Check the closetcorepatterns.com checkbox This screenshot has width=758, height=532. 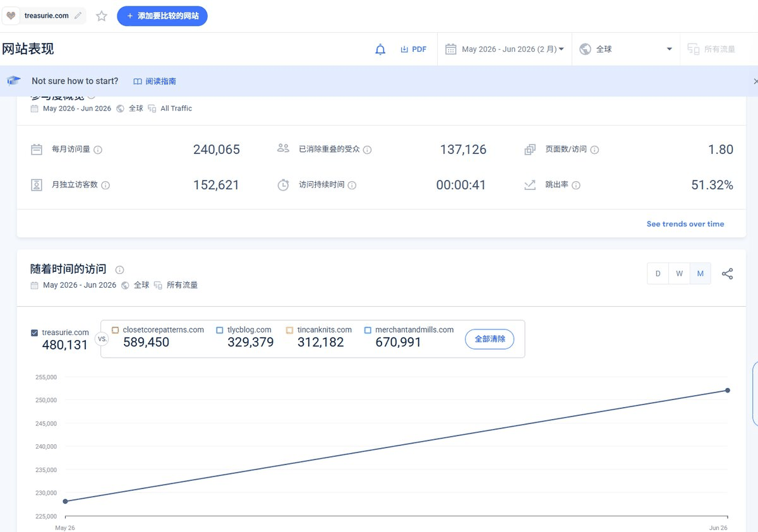(x=115, y=330)
